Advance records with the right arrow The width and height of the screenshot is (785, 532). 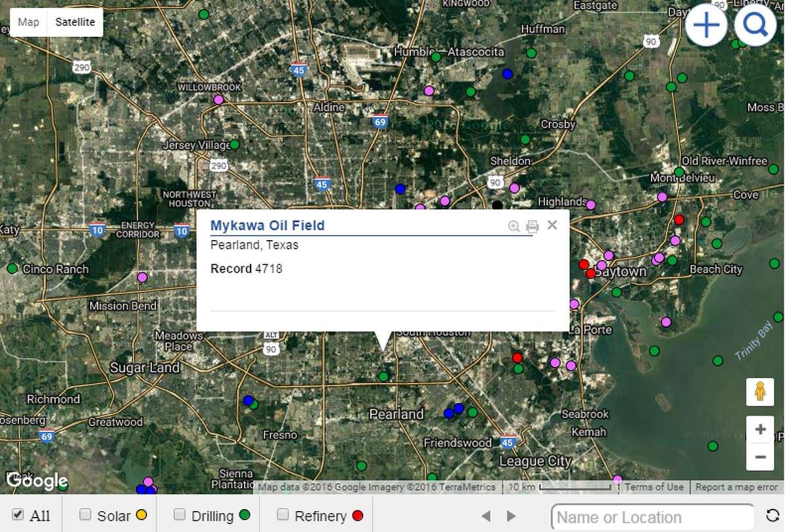[510, 515]
